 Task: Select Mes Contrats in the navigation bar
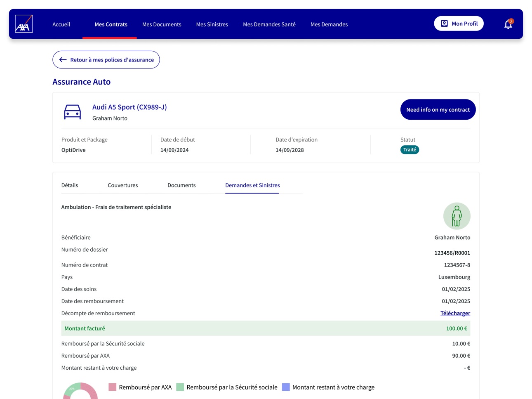(x=111, y=24)
